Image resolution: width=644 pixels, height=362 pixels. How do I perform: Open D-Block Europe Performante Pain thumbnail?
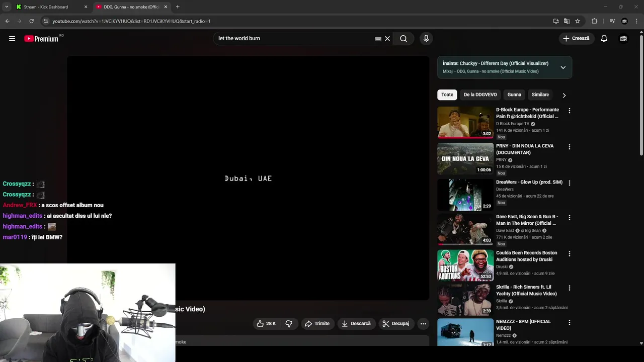[x=465, y=122]
